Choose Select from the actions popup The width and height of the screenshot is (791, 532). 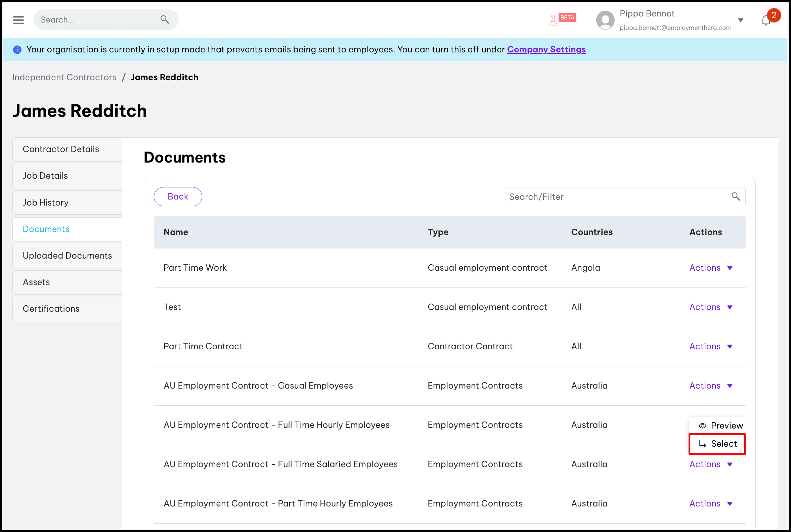pos(717,444)
